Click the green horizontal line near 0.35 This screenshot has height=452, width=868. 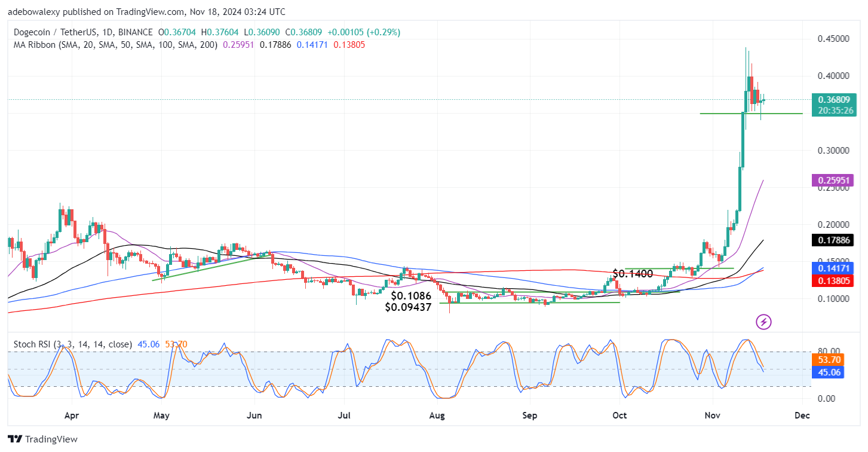pos(751,114)
